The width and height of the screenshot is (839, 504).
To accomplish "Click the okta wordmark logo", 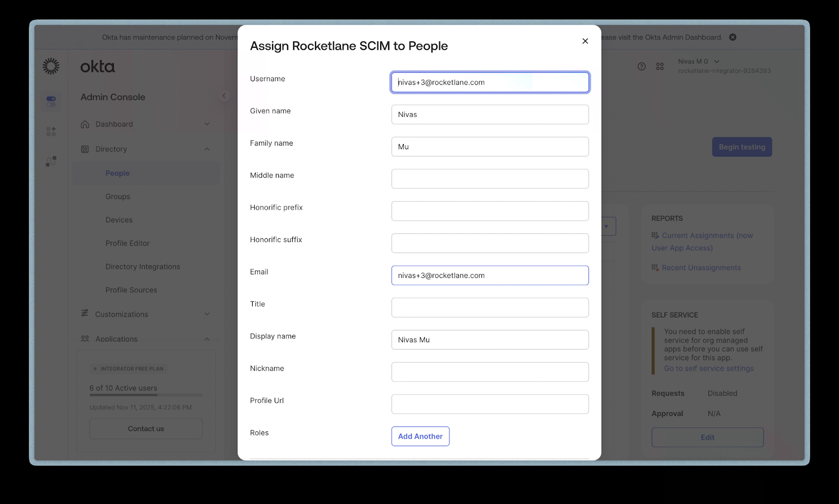I will (x=98, y=67).
